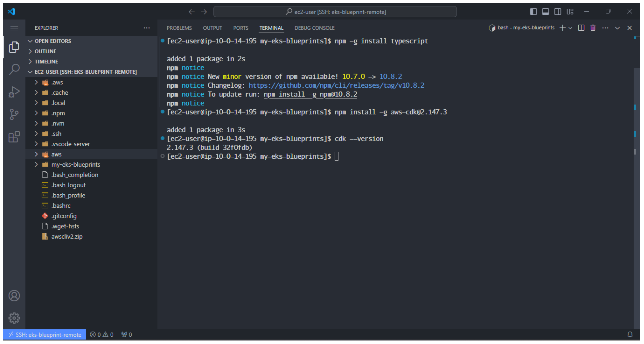Click the command center search field

335,12
